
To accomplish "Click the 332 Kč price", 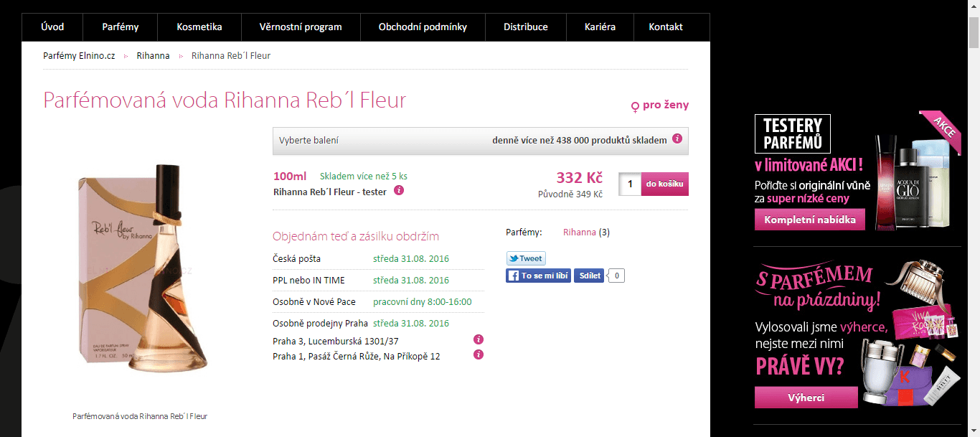I will [580, 178].
